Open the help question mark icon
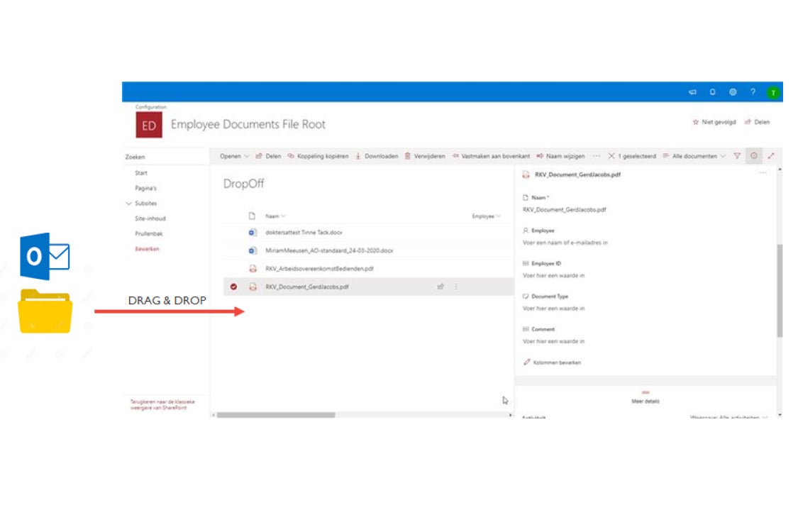The width and height of the screenshot is (798, 532). coord(753,92)
